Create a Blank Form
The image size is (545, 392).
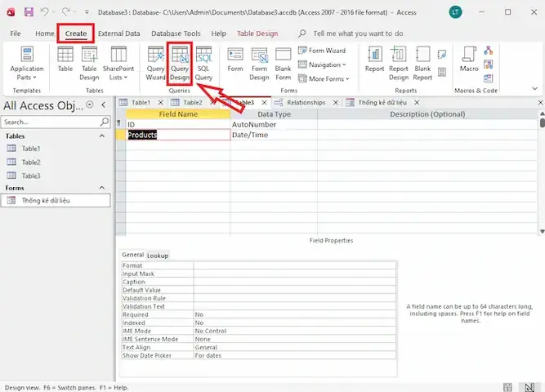283,63
